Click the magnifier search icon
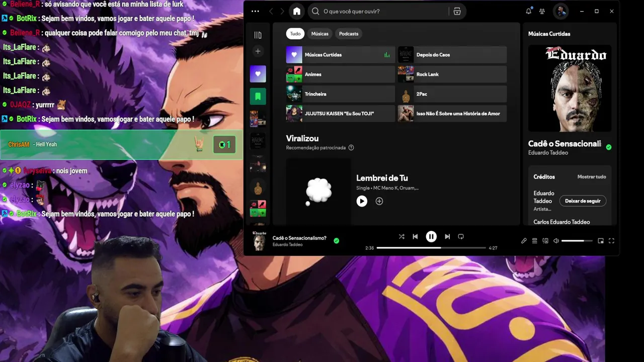This screenshot has height=362, width=644. [315, 11]
